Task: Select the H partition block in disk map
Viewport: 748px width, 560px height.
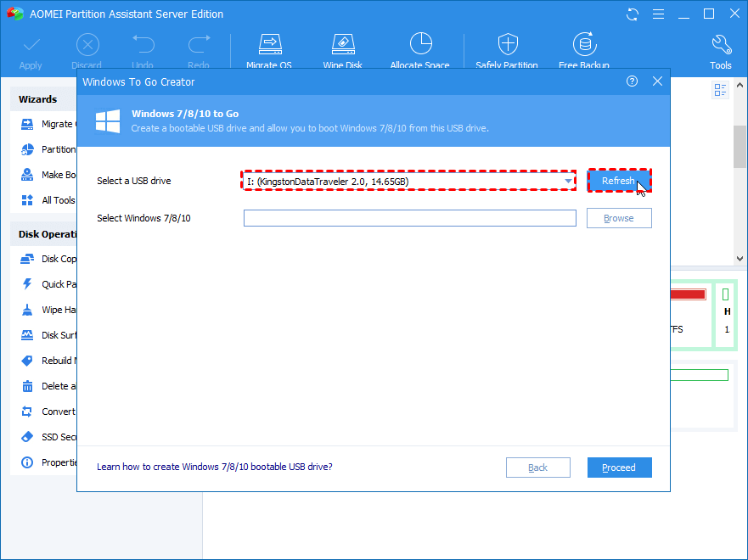Action: point(726,315)
